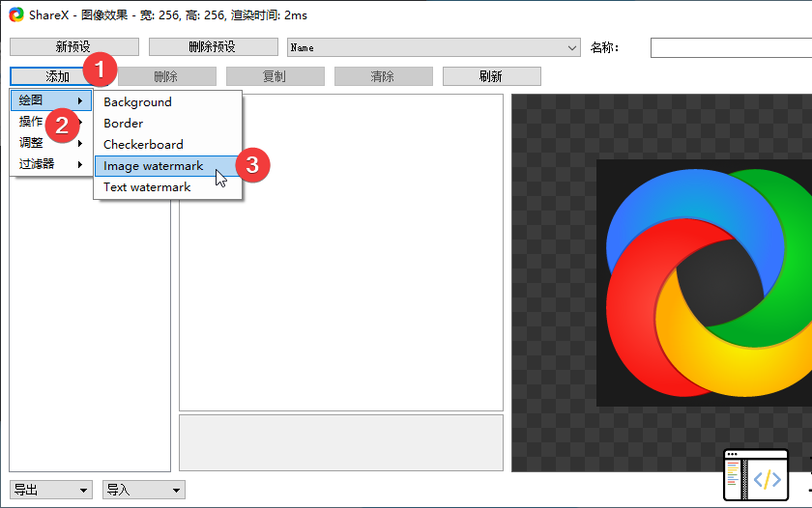The height and width of the screenshot is (508, 812).
Task: Click the 删除预设 (delete preset) button
Action: coord(214,47)
